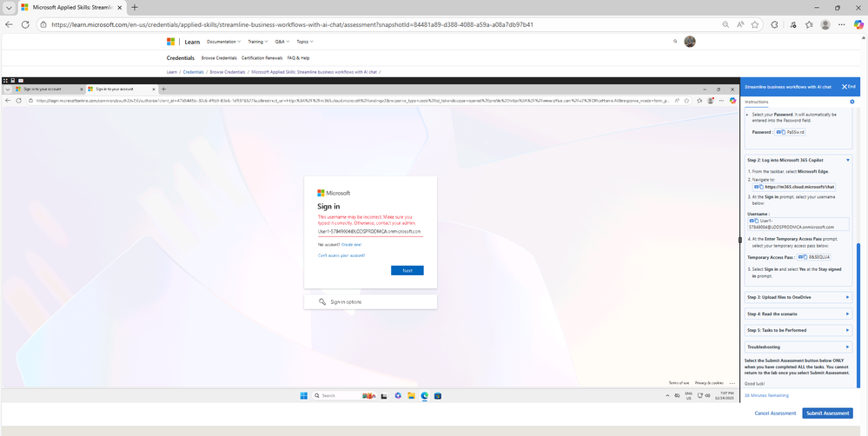Viewport: 868px width, 436px height.
Task: Expand Step 3: Upload files to OneDrive
Action: [798, 297]
